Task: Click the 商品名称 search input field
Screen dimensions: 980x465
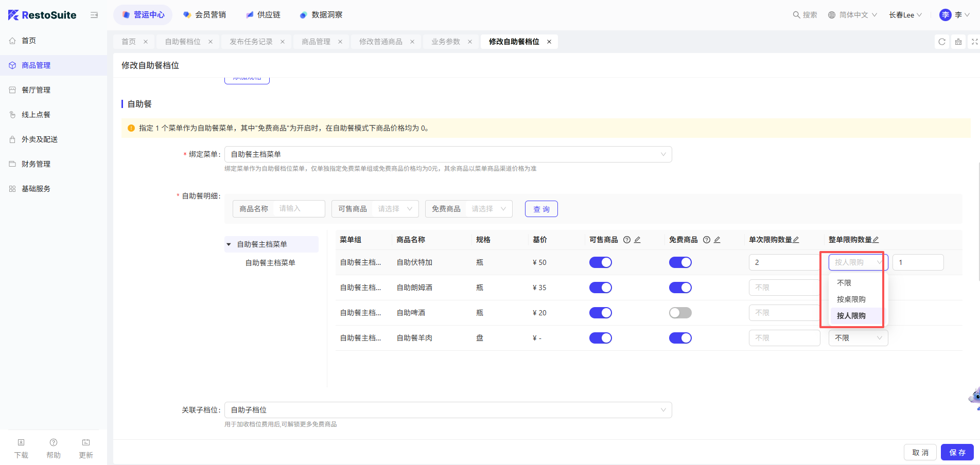Action: coord(299,209)
